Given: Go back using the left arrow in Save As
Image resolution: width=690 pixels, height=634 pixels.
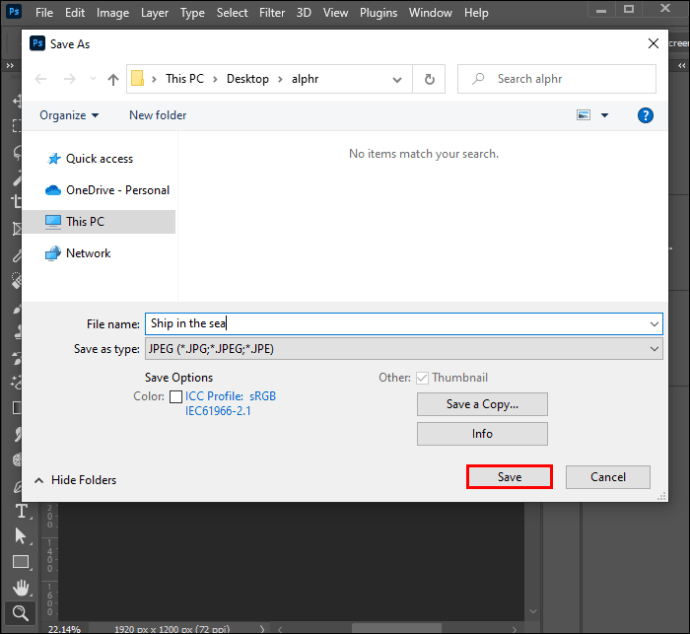Looking at the screenshot, I should 40,79.
